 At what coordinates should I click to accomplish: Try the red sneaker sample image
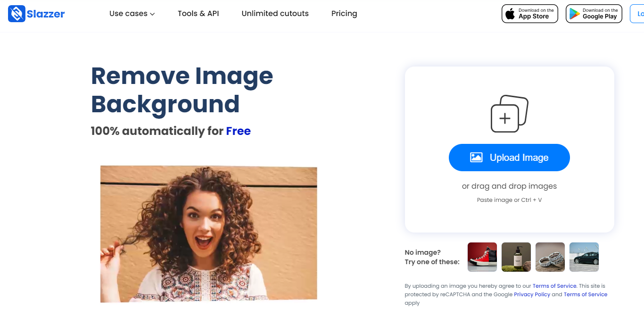click(x=482, y=257)
